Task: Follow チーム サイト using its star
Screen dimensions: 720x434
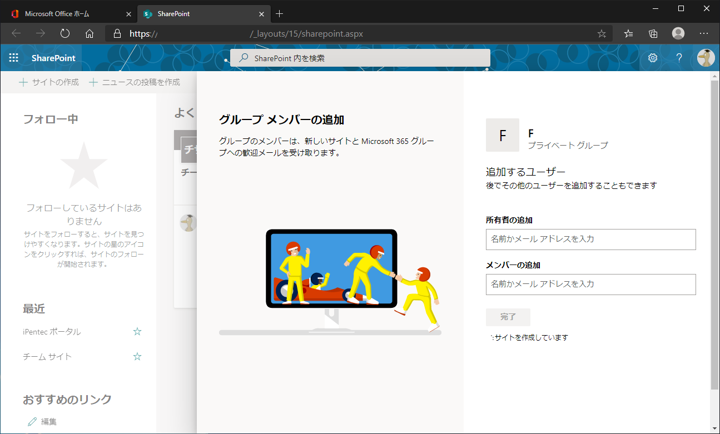Action: tap(137, 356)
